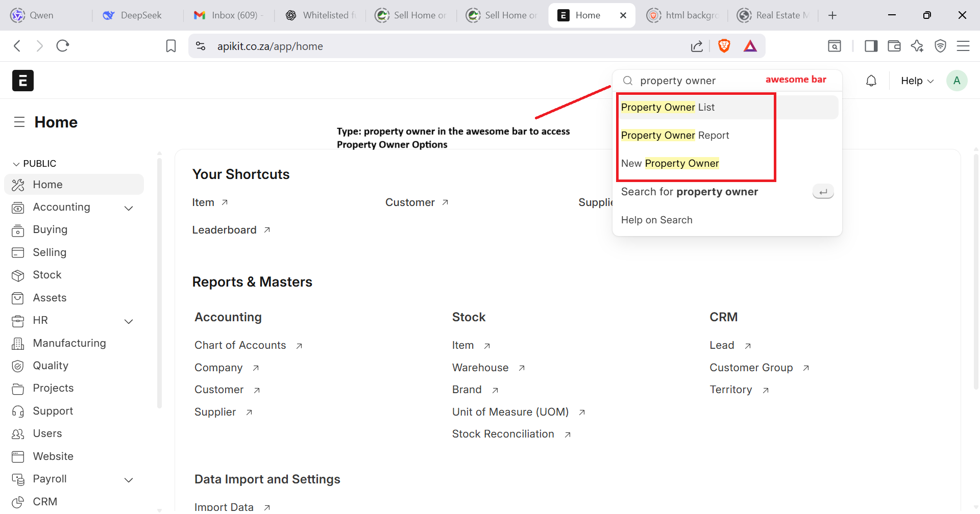Open the Brave Shields lion icon
This screenshot has height=514, width=980.
[x=724, y=46]
